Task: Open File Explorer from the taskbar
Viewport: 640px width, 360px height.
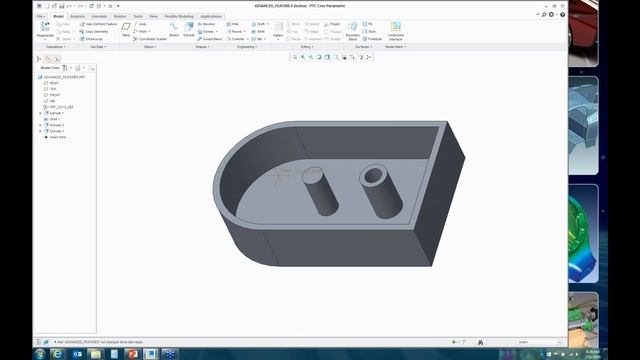Action: pyautogui.click(x=96, y=354)
